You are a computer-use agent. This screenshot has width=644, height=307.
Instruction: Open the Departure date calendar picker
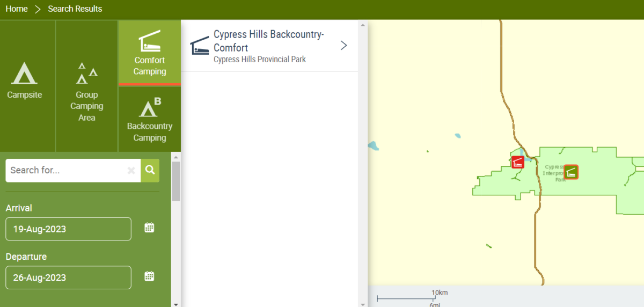point(149,276)
